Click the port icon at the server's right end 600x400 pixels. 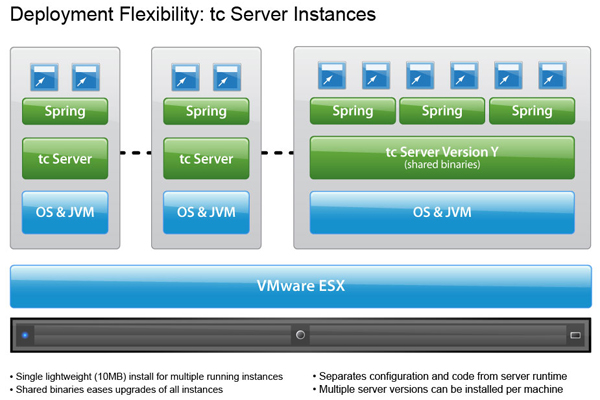[x=576, y=335]
